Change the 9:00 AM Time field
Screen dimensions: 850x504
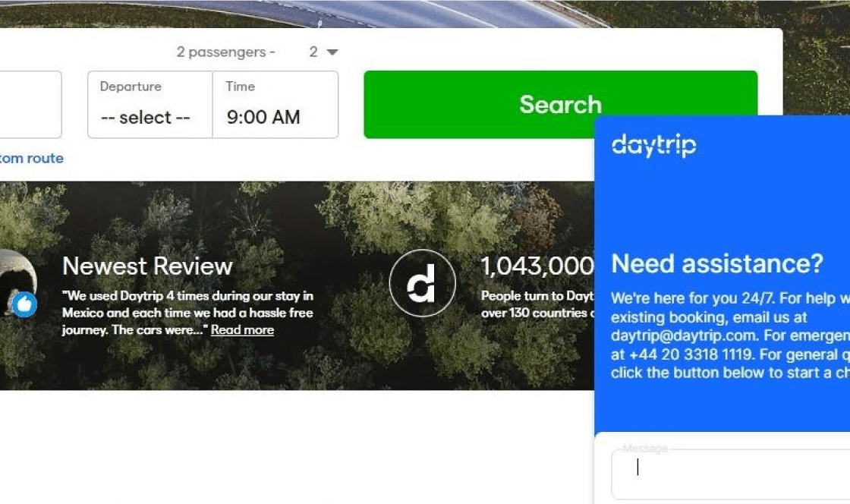click(x=275, y=105)
